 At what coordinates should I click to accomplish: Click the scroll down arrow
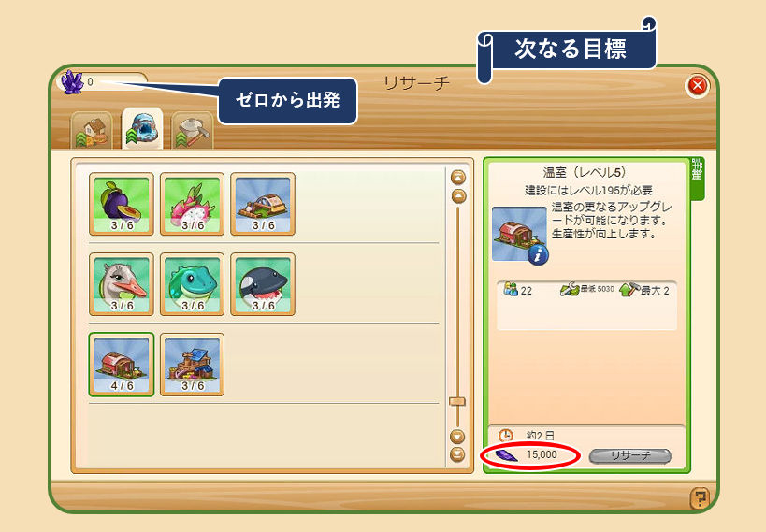457,437
